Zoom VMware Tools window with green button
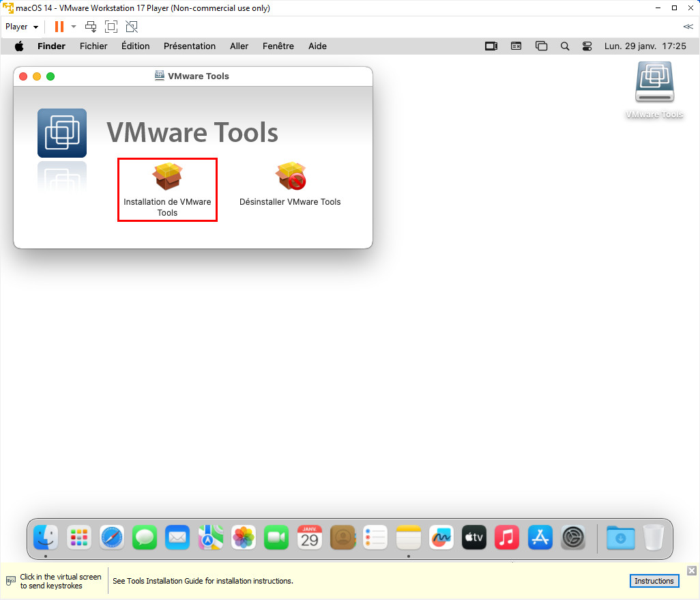 coord(50,76)
